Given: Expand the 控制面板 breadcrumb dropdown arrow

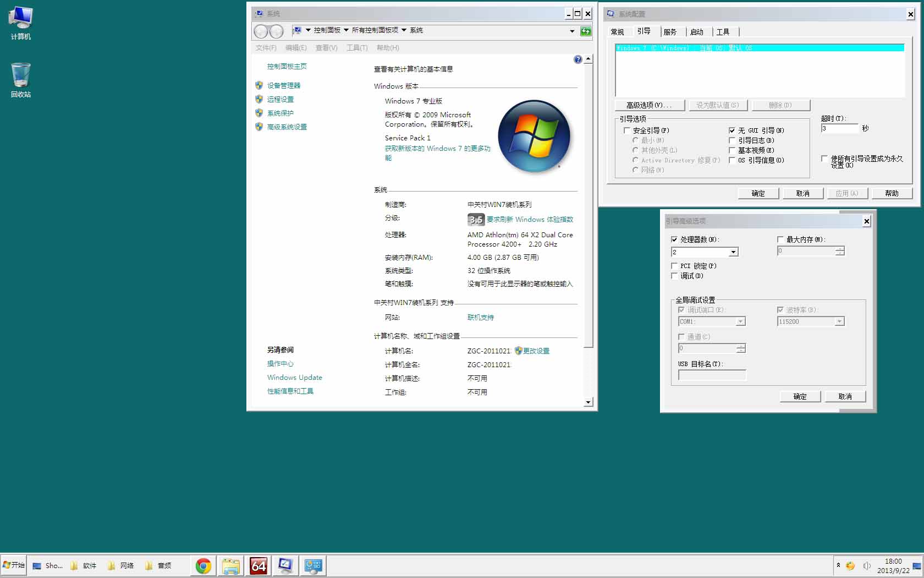Looking at the screenshot, I should pyautogui.click(x=346, y=30).
